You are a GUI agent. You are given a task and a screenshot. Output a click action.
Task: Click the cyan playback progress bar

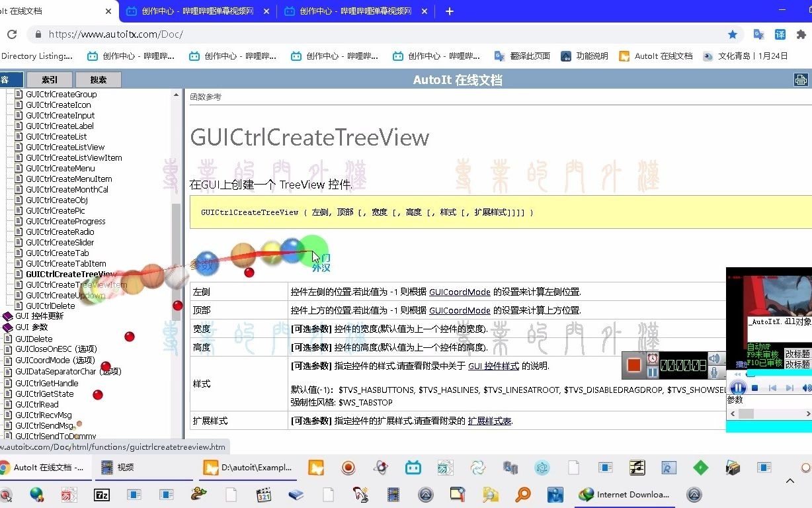point(780,374)
